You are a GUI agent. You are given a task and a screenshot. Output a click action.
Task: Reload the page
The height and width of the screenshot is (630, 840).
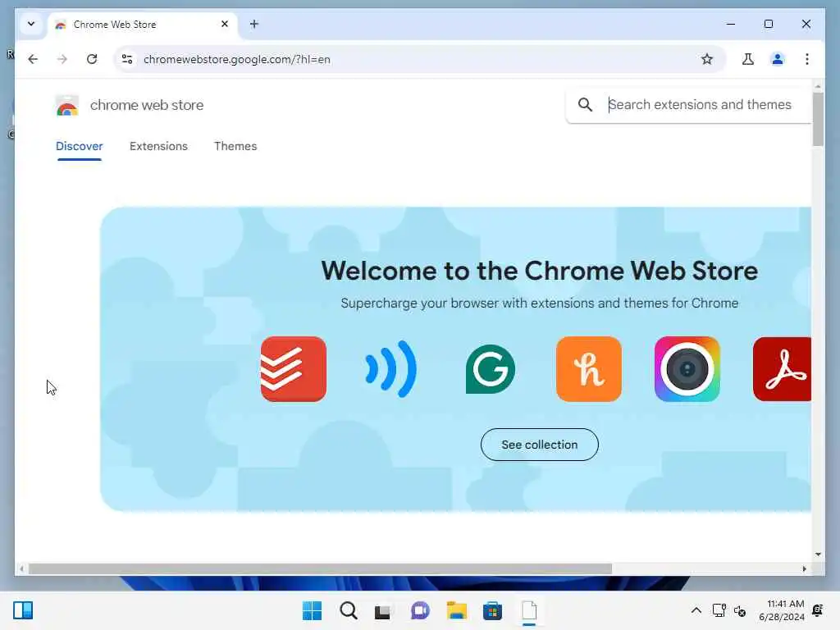92,59
